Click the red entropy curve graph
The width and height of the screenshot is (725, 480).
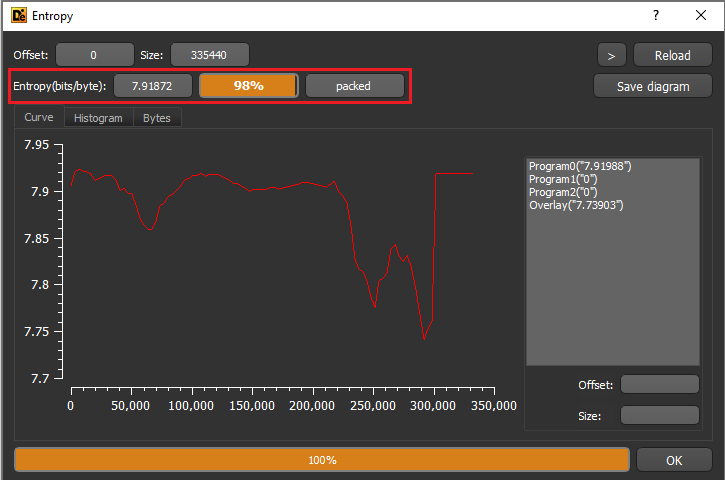(272, 254)
